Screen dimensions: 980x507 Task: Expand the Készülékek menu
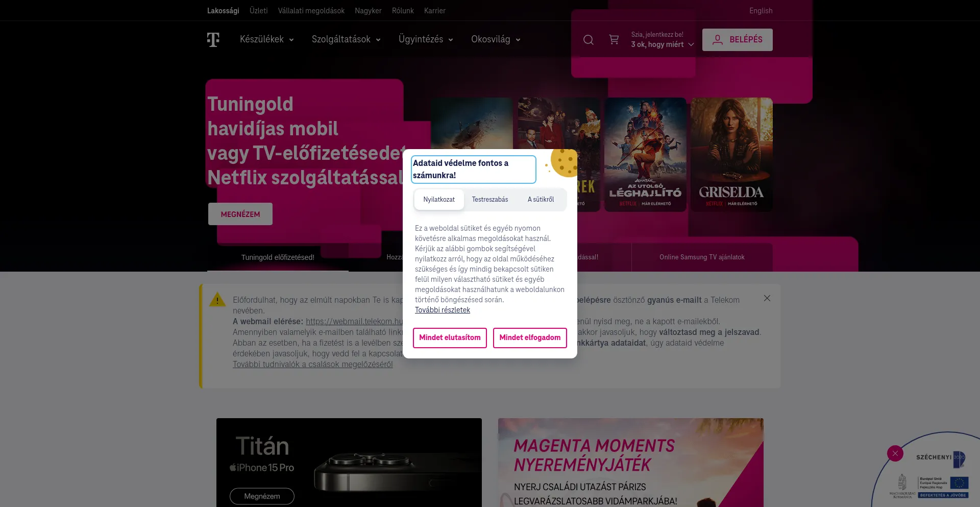coord(267,39)
